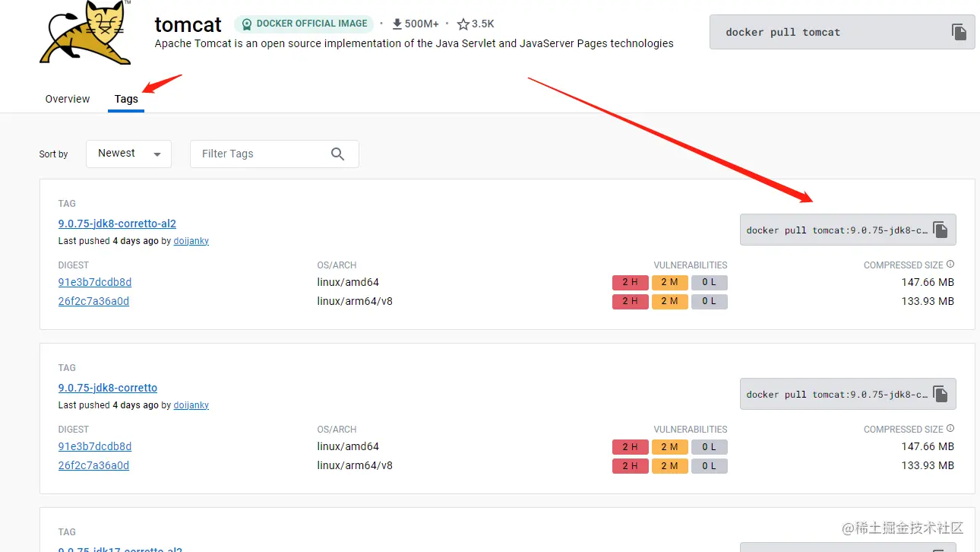Screen dimensions: 980x552
Task: Click '133.93 MB' in the second card, tagged 9.0.75-jdk8-corretto
Action: [928, 465]
